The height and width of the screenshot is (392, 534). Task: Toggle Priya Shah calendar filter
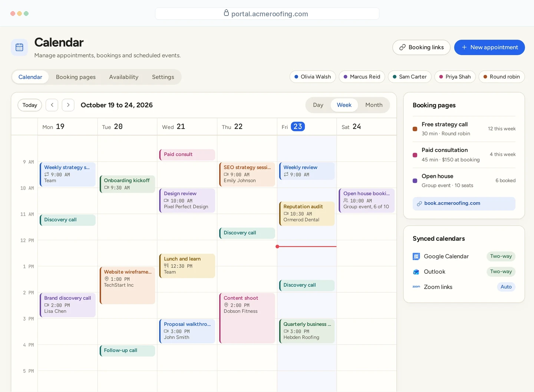(x=455, y=77)
